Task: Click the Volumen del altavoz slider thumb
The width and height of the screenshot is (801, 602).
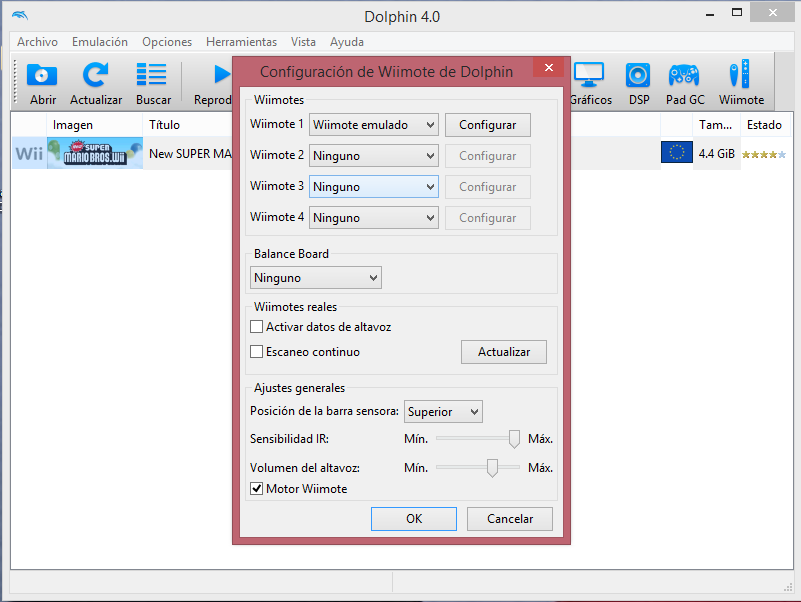Action: tap(492, 468)
